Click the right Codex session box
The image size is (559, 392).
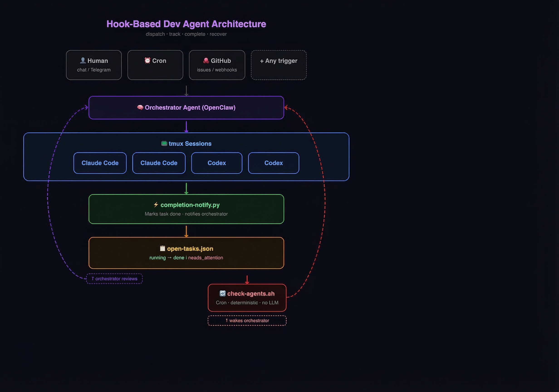point(273,163)
